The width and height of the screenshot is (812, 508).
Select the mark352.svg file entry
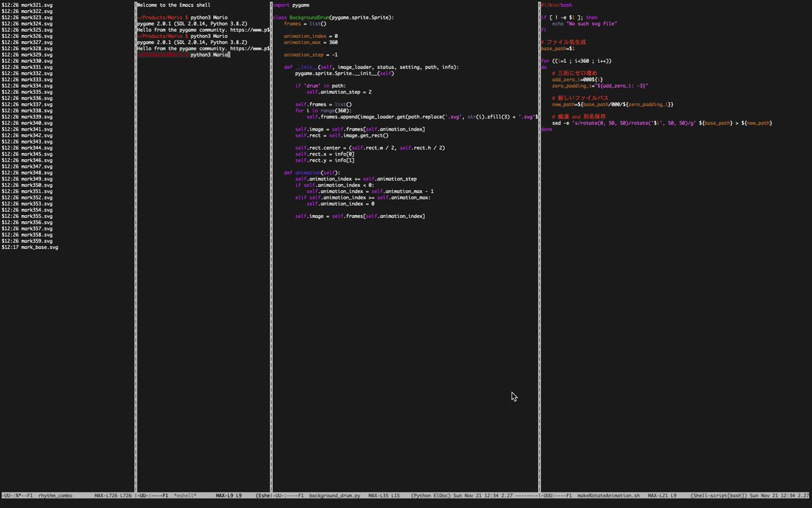tap(27, 198)
